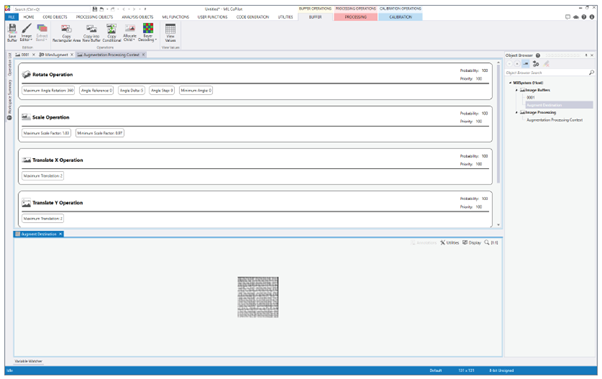Select Augmentation Processing Context in tree

pos(554,120)
